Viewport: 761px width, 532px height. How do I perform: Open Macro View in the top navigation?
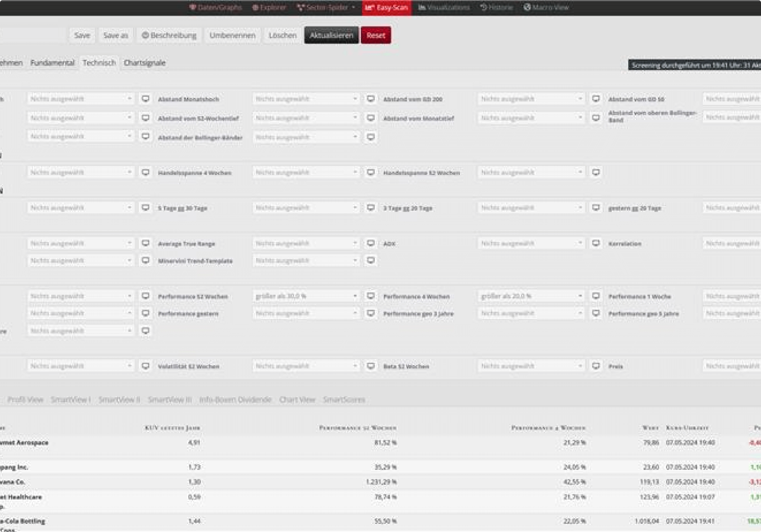(x=546, y=7)
